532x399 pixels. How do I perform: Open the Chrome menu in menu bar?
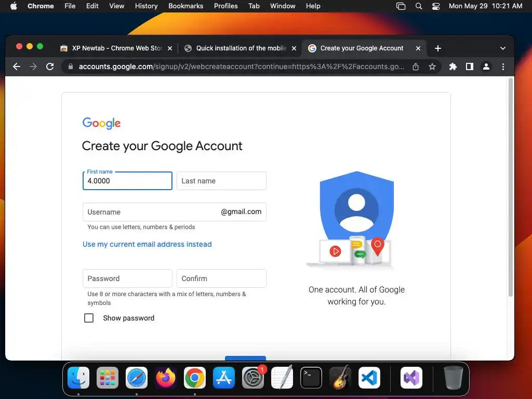[x=41, y=6]
